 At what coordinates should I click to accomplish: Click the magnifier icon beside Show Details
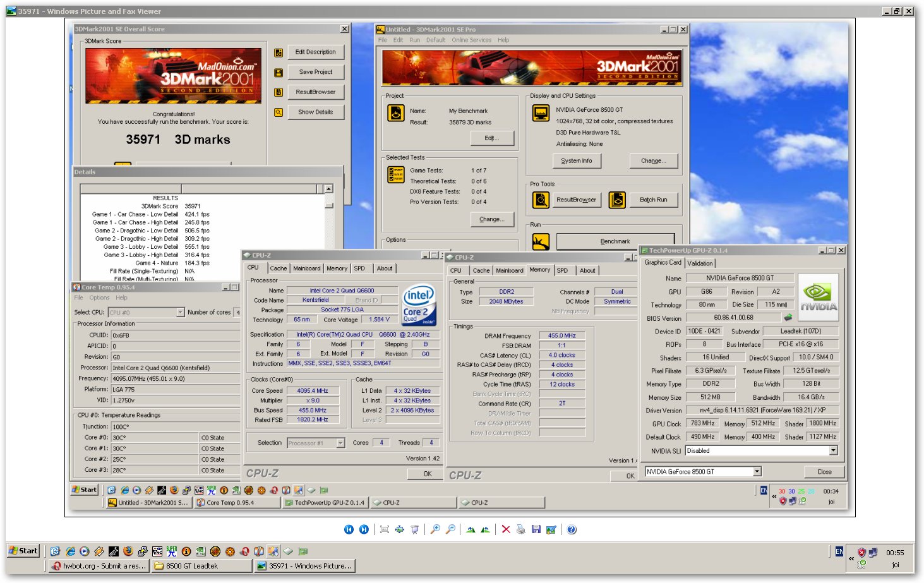pos(279,112)
